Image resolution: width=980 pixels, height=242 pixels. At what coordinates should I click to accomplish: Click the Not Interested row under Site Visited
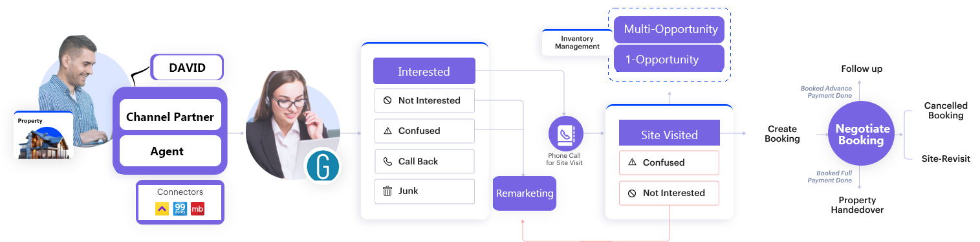click(x=669, y=193)
